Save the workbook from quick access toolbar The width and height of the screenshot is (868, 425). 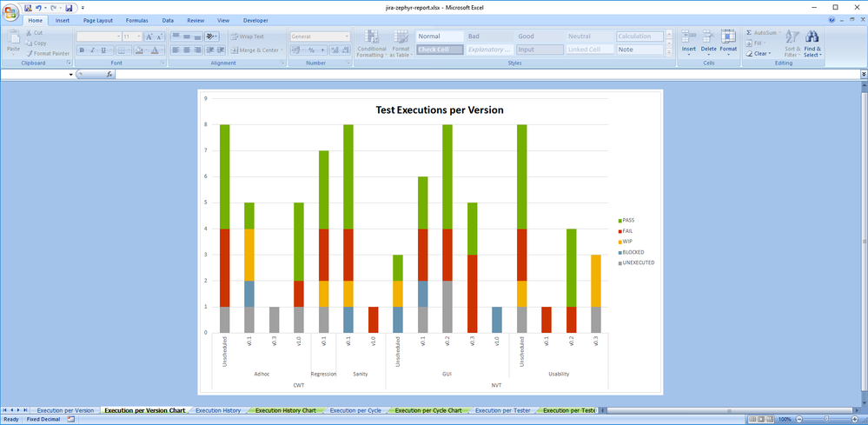70,8
